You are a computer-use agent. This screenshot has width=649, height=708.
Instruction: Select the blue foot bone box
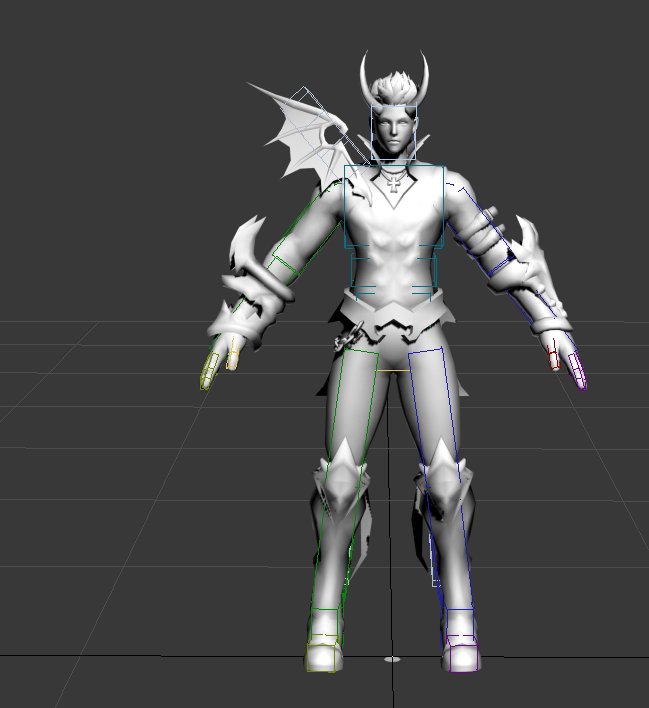click(460, 622)
